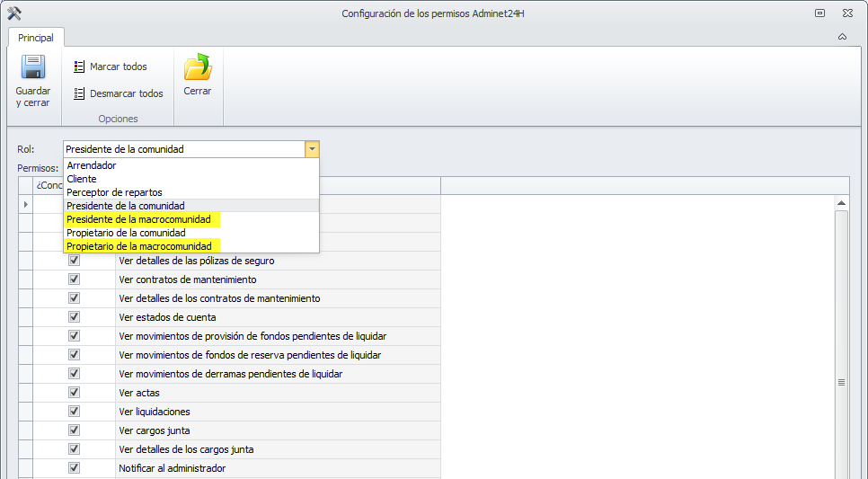
Task: Click the Guardar y cerrar label
Action: tap(33, 97)
